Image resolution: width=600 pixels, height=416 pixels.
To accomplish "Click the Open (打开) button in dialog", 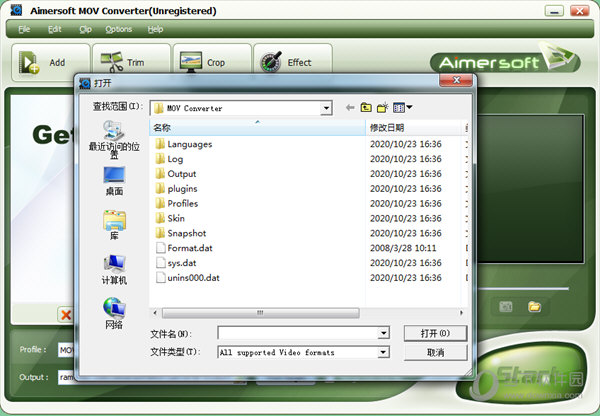I will coord(435,333).
